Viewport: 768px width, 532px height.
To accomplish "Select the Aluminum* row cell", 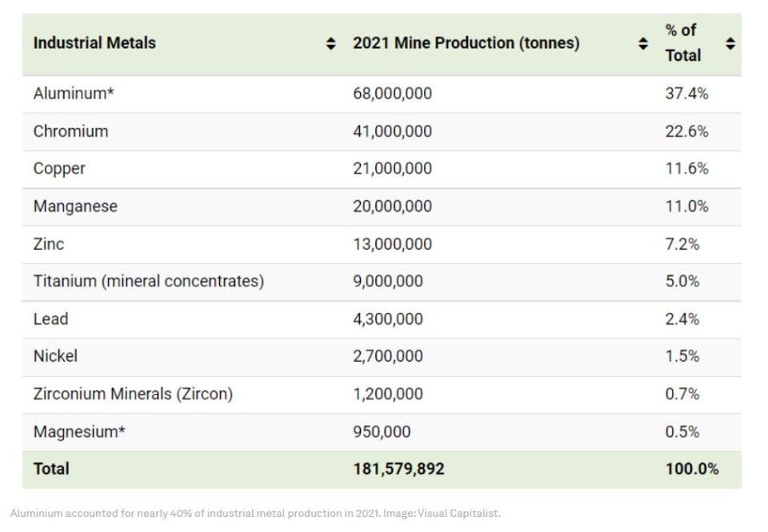I will click(x=74, y=94).
